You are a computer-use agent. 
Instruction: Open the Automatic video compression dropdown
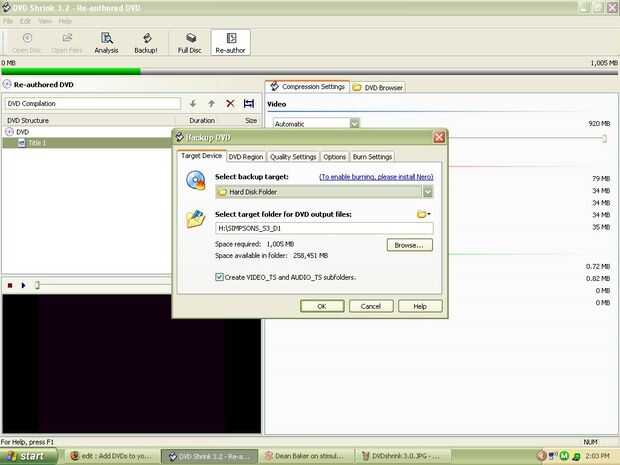pyautogui.click(x=355, y=124)
